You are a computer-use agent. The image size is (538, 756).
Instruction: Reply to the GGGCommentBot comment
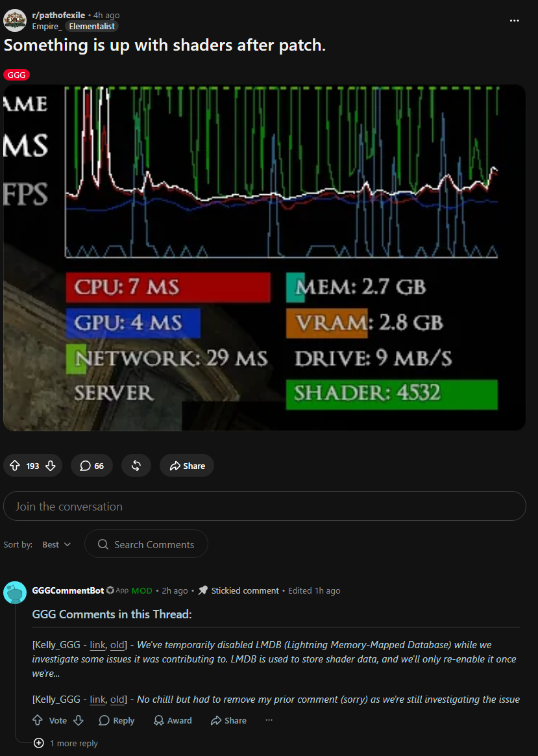[117, 720]
